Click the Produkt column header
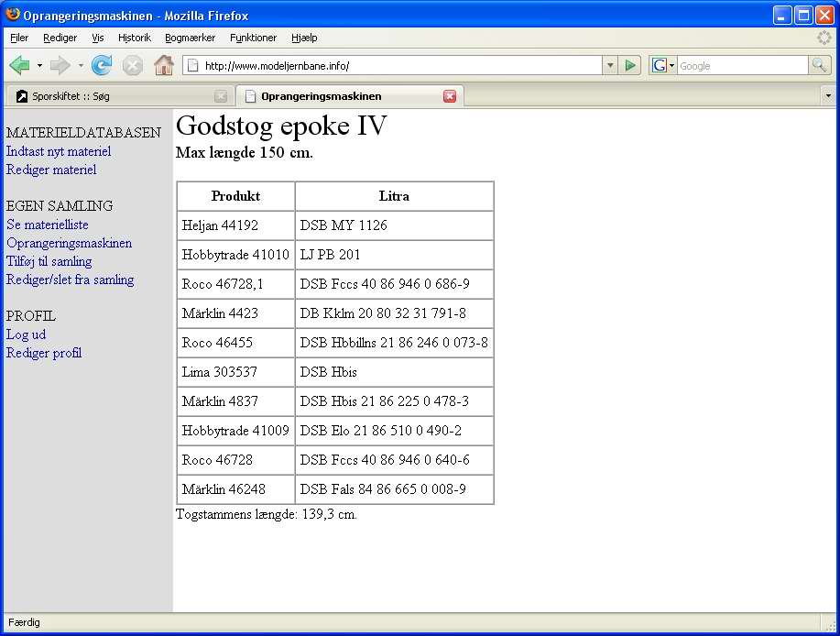The image size is (840, 636). tap(235, 196)
